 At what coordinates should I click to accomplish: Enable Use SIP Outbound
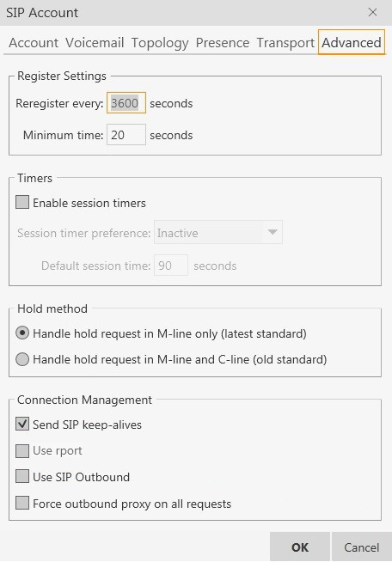22,477
